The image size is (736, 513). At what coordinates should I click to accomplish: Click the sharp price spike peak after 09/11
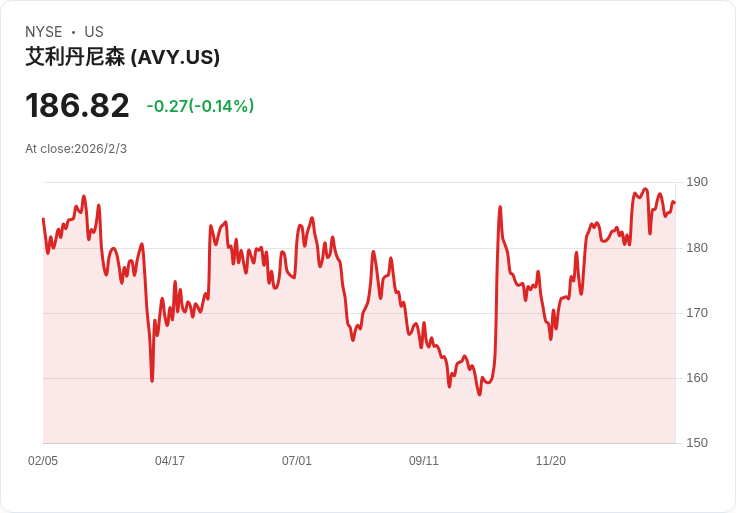(500, 207)
